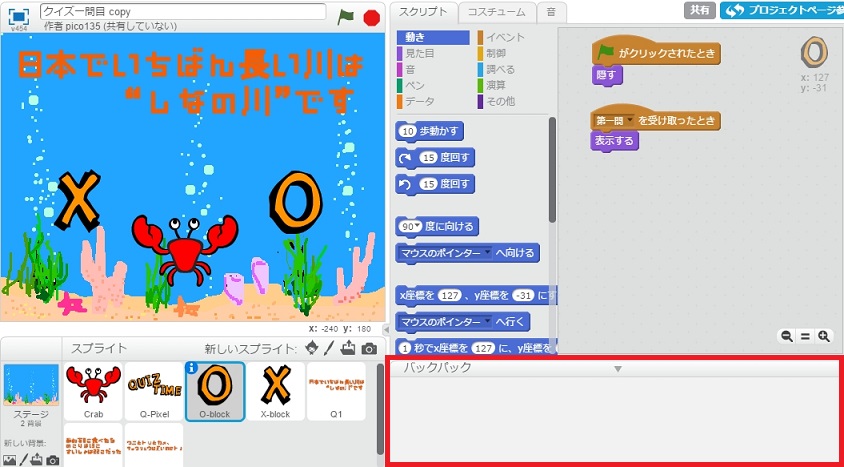Click the 10 value in 歩動かす block

(x=409, y=131)
